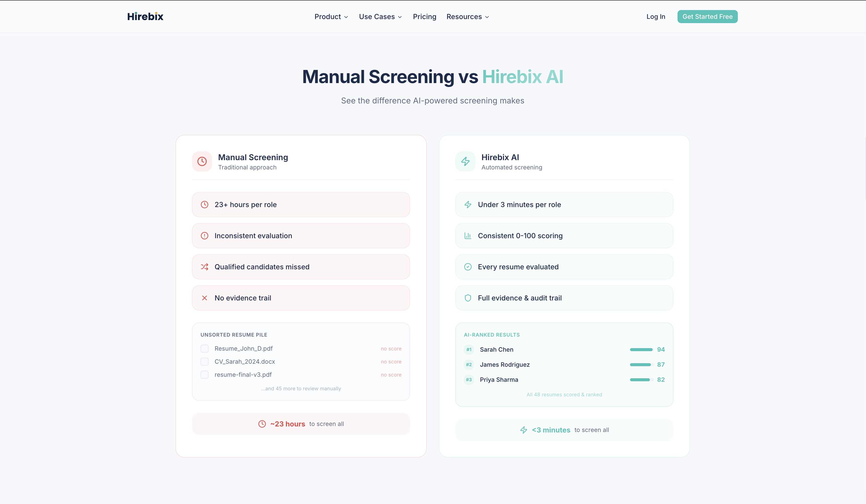Viewport: 866px width, 504px height.
Task: Select the resume-final-v3.pdf checkbox
Action: point(205,375)
